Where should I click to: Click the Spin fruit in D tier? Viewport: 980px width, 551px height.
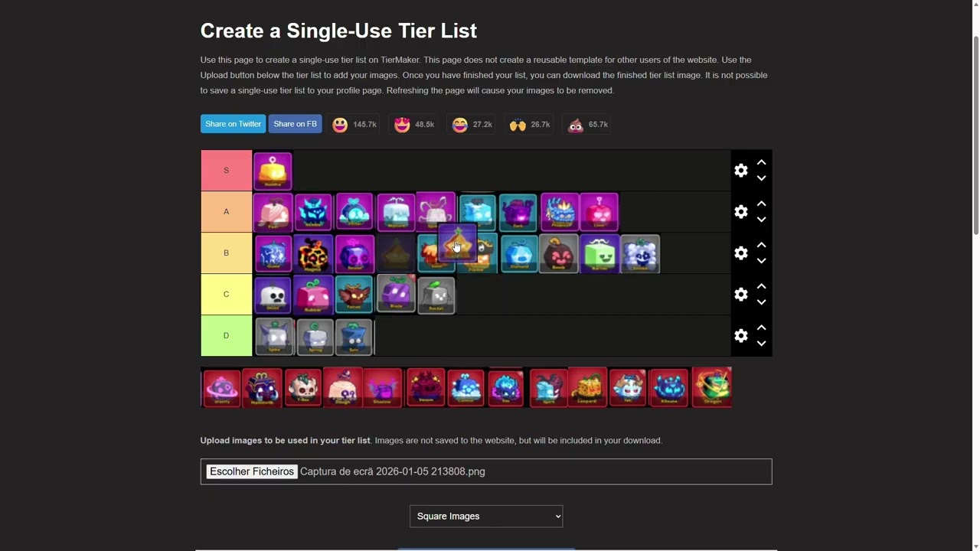(x=354, y=337)
